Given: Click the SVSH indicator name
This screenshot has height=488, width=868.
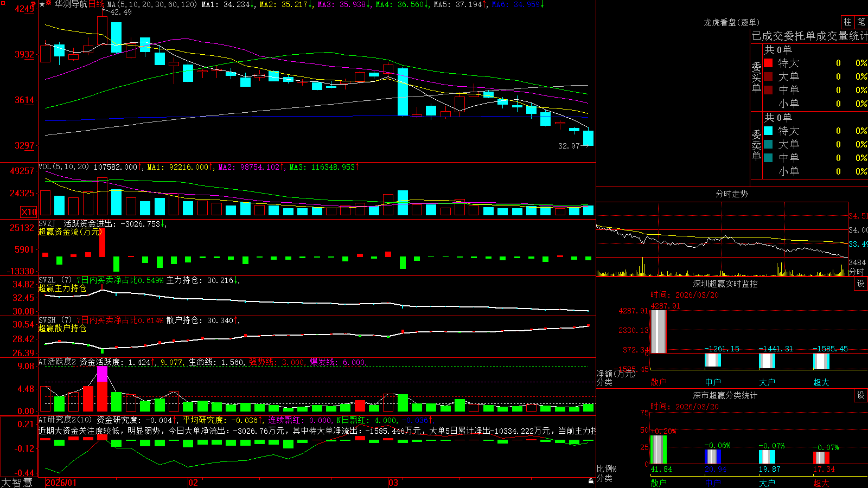Looking at the screenshot, I should click(47, 320).
